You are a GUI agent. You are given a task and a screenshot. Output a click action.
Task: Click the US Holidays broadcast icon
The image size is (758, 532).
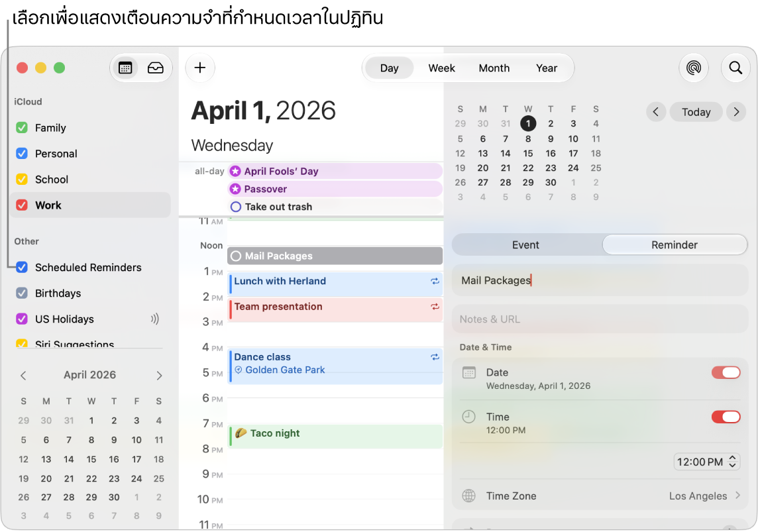(x=154, y=319)
